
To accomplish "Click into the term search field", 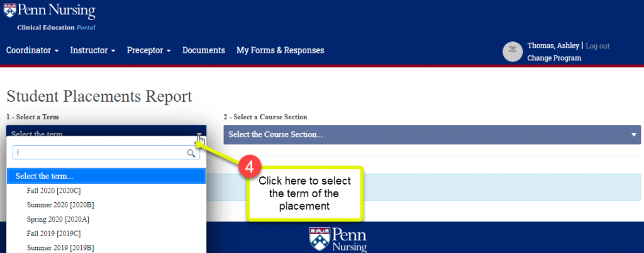I will coord(101,153).
